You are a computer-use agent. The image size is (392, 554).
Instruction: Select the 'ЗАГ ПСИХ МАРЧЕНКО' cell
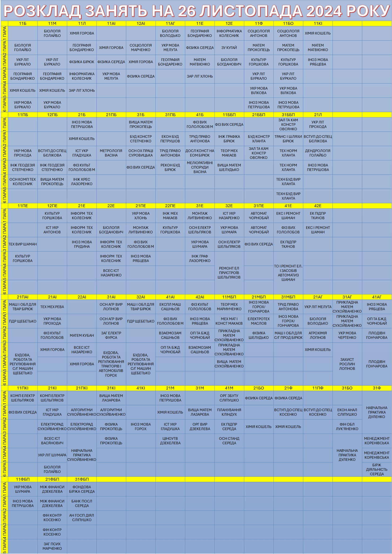tap(52, 546)
